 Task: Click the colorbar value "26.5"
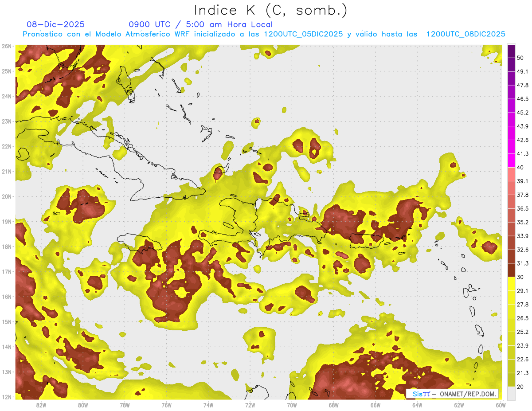tap(522, 318)
